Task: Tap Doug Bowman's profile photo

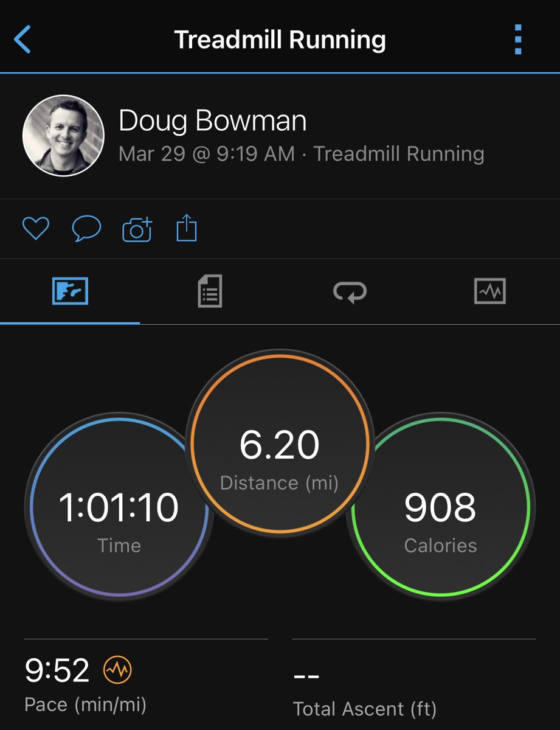Action: [x=63, y=136]
